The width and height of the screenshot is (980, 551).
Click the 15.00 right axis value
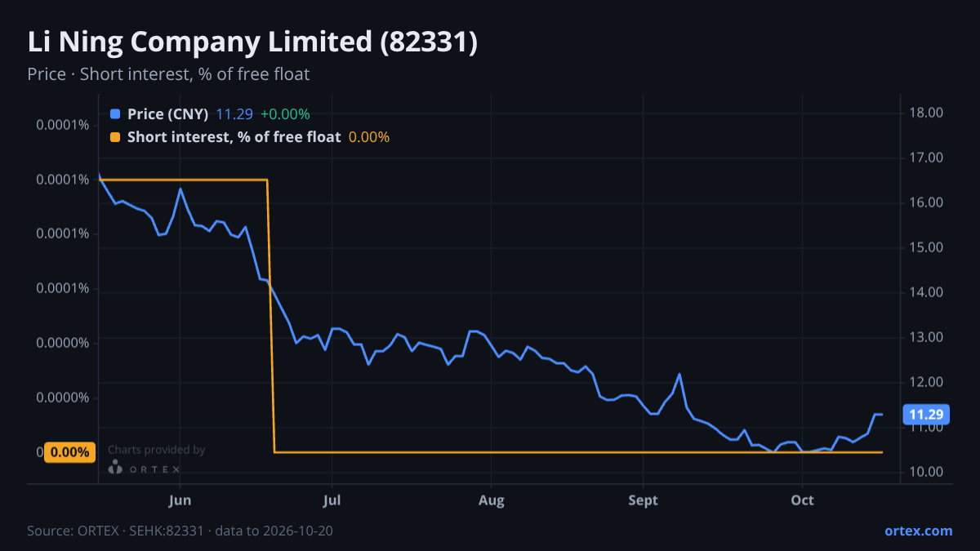[x=927, y=247]
